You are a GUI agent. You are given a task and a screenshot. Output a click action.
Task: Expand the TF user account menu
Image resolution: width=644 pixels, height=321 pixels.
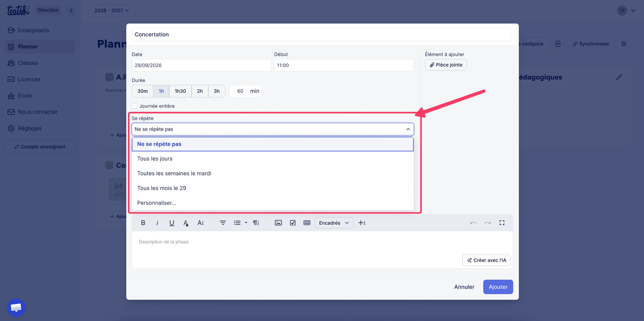pos(633,11)
